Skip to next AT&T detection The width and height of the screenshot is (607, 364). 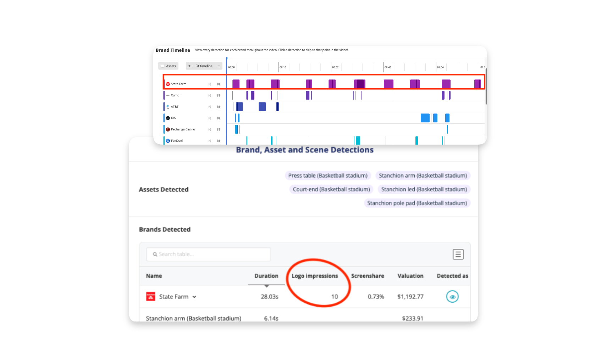click(x=219, y=107)
